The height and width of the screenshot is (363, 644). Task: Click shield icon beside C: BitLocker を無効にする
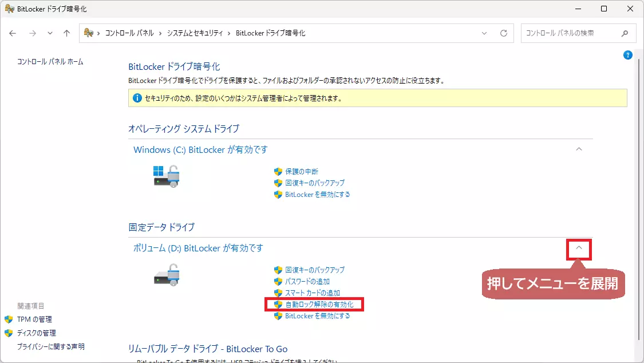pos(278,195)
